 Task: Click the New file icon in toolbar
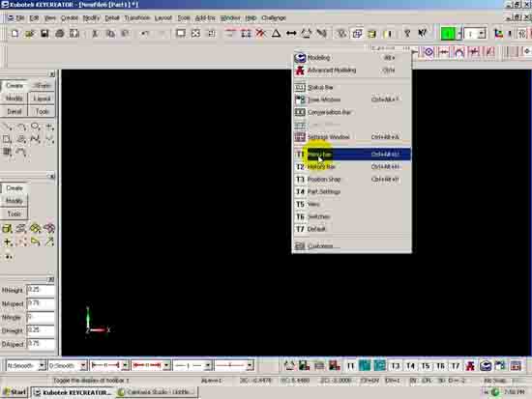[15, 34]
